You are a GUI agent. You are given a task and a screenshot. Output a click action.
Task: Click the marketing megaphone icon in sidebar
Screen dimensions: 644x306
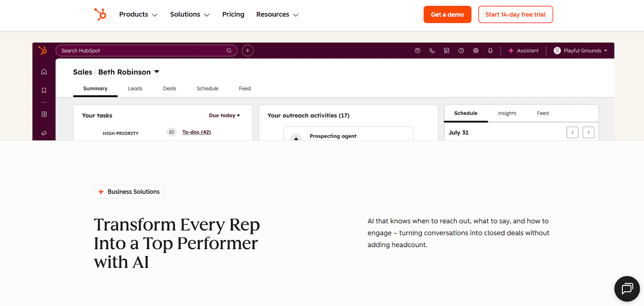[44, 133]
